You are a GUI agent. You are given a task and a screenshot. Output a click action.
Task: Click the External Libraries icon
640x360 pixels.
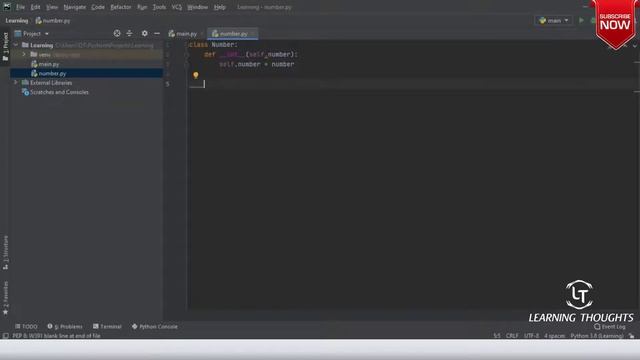click(x=25, y=83)
